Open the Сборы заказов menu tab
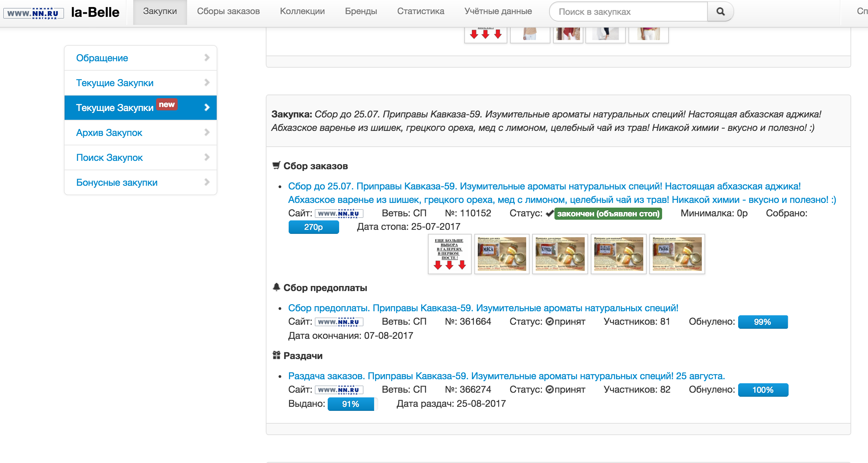 click(228, 11)
